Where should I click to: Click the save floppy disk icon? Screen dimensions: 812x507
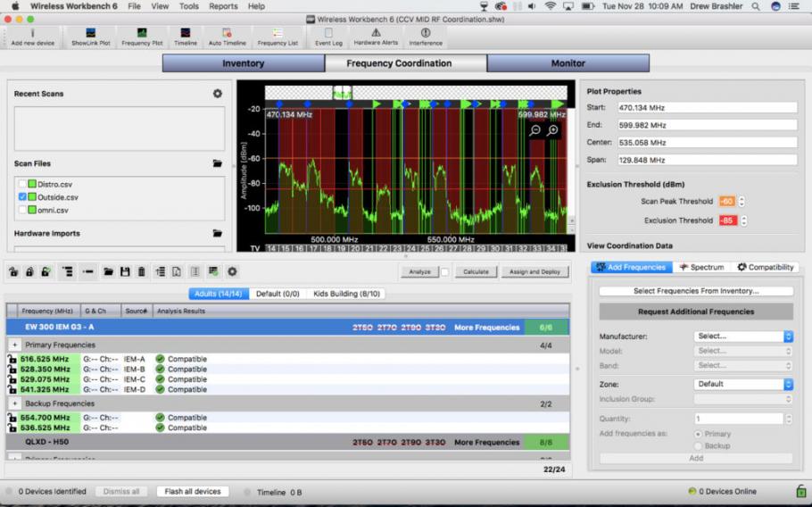click(x=125, y=271)
